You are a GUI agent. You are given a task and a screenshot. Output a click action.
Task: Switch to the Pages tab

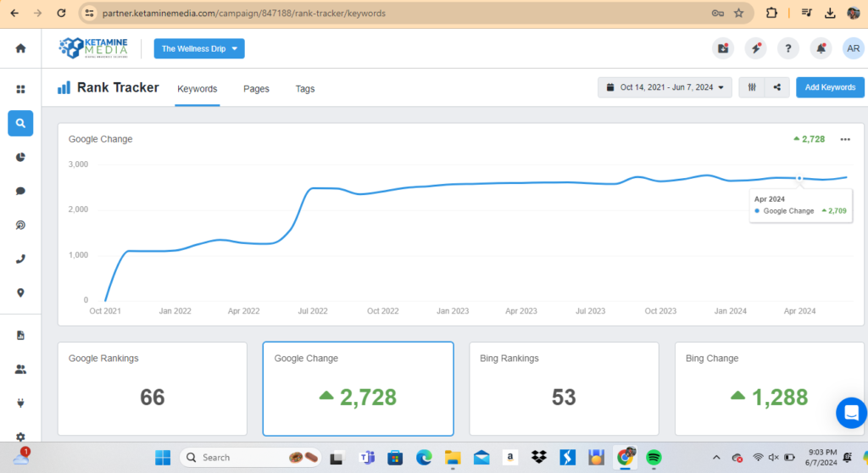(x=256, y=89)
